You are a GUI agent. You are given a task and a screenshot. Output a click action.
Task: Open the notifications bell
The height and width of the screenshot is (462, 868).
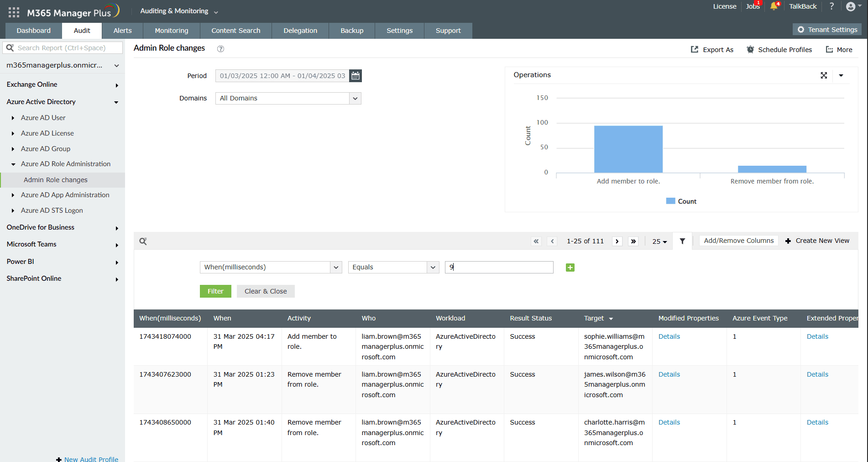(774, 6)
